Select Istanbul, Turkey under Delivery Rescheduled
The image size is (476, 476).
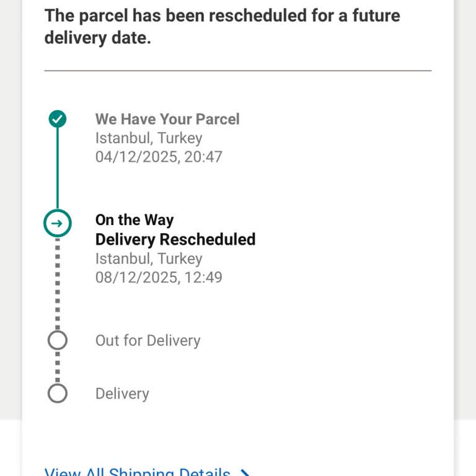tap(149, 258)
